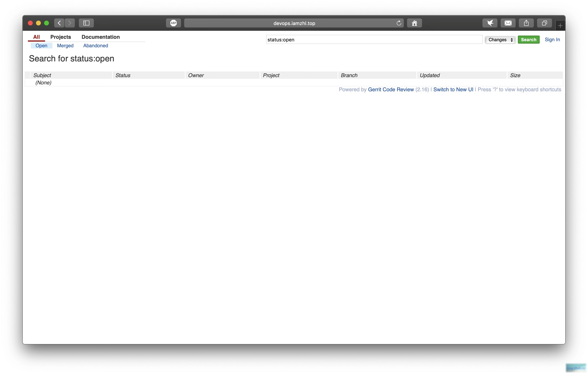Switch to Open changes submenu
This screenshot has width=588, height=374.
(41, 46)
